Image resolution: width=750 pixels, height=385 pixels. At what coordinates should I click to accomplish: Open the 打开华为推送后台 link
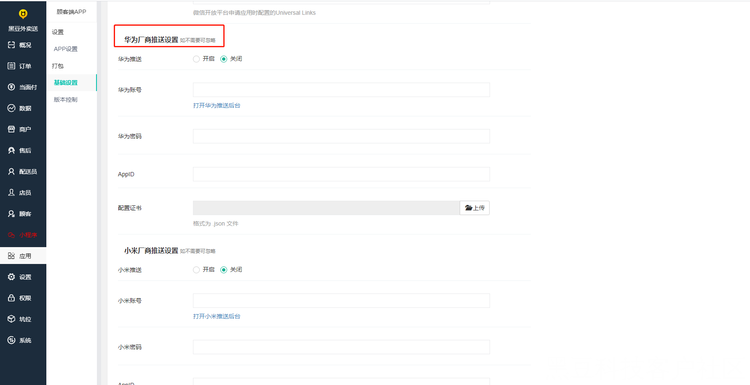click(x=217, y=105)
